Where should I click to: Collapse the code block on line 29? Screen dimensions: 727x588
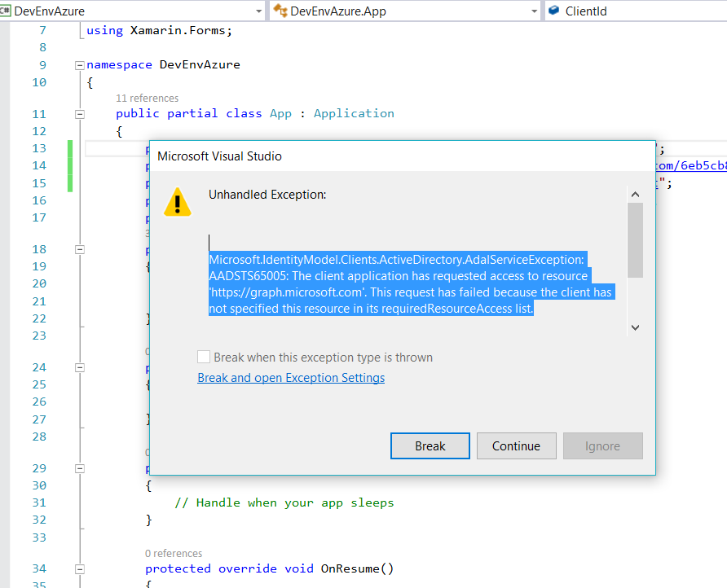pyautogui.click(x=80, y=469)
